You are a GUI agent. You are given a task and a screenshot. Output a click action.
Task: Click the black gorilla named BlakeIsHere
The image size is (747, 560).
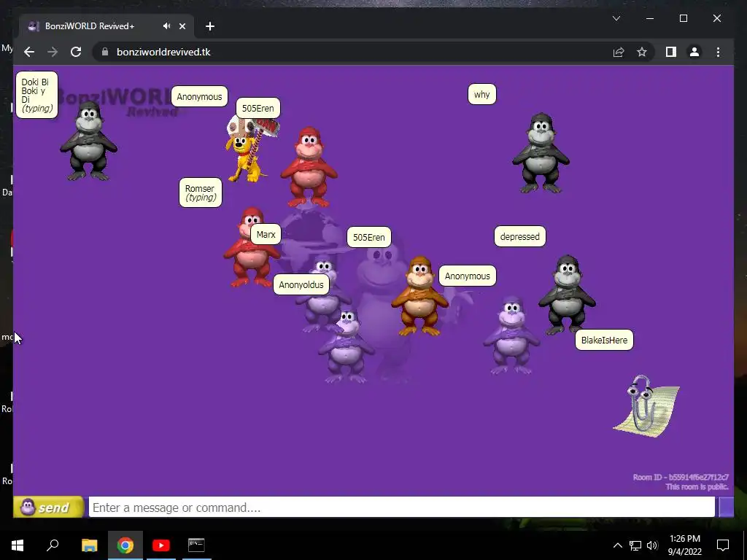click(566, 295)
